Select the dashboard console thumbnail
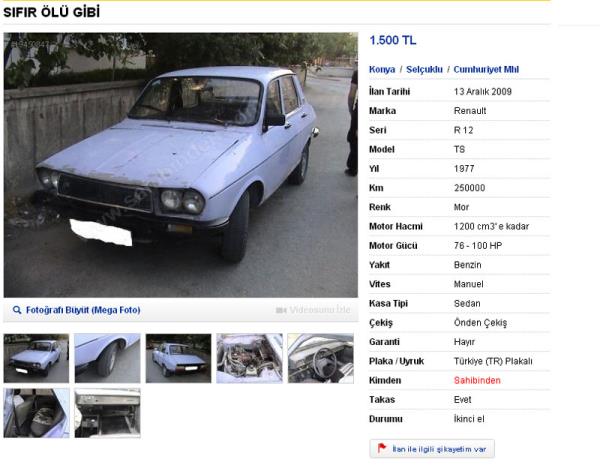This screenshot has width=600, height=465. click(x=108, y=413)
